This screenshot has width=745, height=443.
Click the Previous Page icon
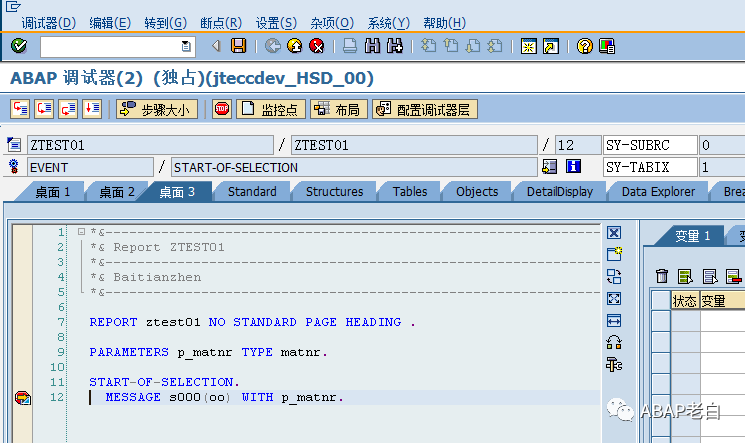pos(451,46)
